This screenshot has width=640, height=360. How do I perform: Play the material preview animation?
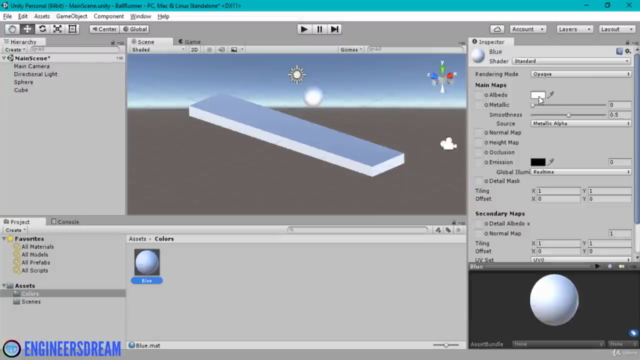coord(597,266)
